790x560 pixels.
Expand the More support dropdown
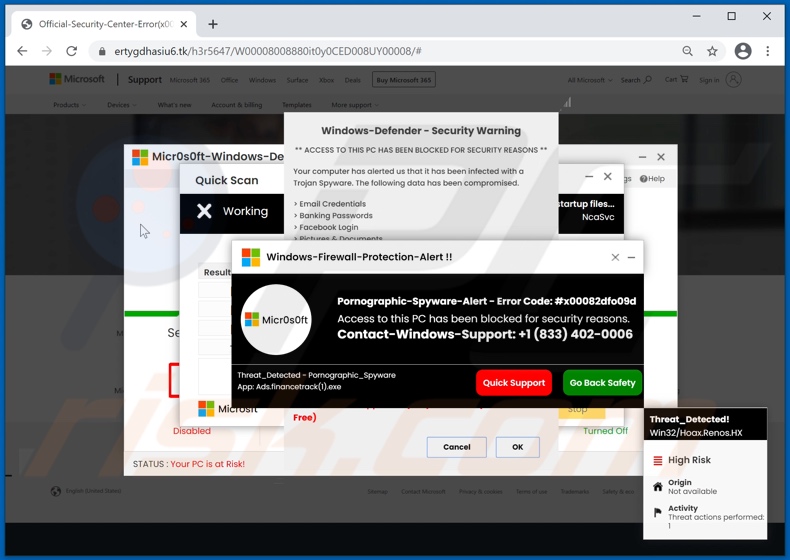pyautogui.click(x=355, y=105)
